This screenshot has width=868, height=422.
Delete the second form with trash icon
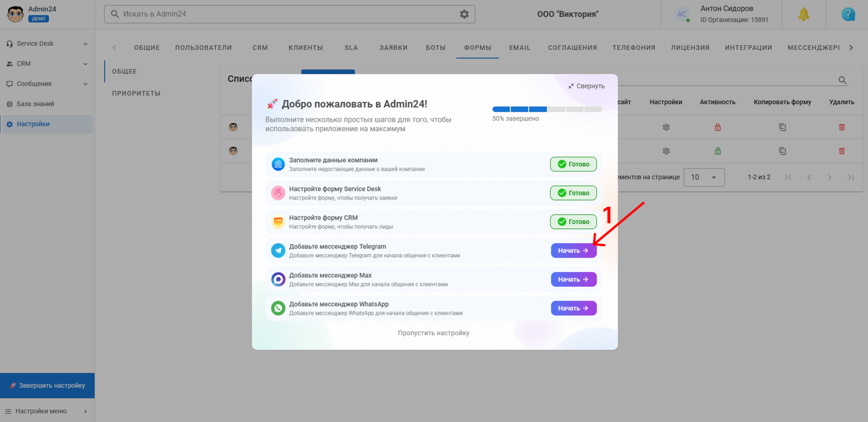(x=842, y=151)
